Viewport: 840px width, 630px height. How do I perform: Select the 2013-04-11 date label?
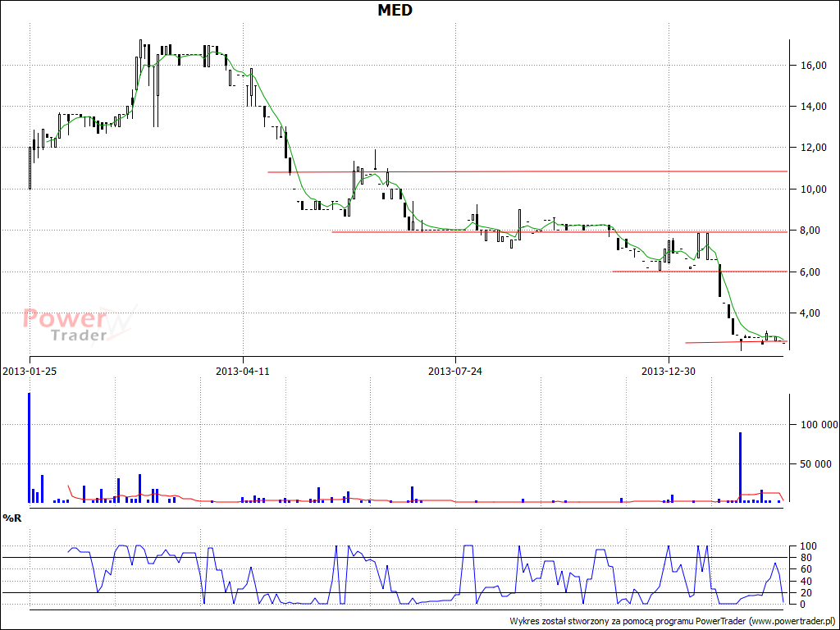coord(243,371)
